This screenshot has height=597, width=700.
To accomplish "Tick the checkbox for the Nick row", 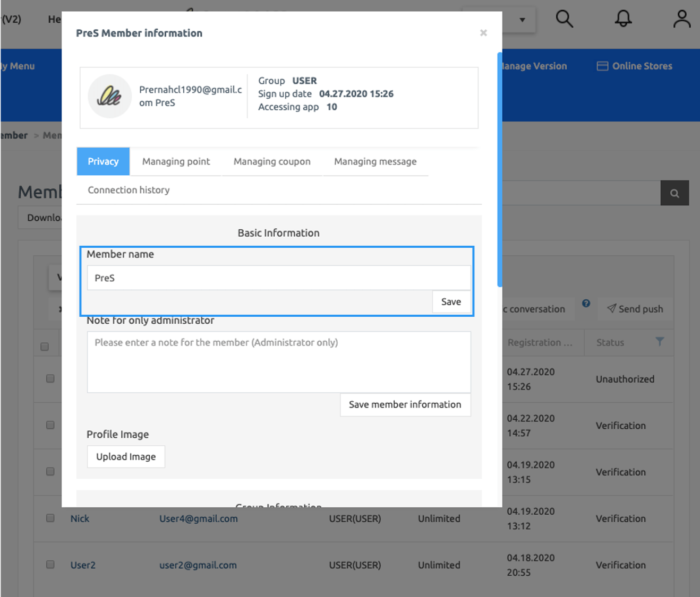I will (50, 518).
